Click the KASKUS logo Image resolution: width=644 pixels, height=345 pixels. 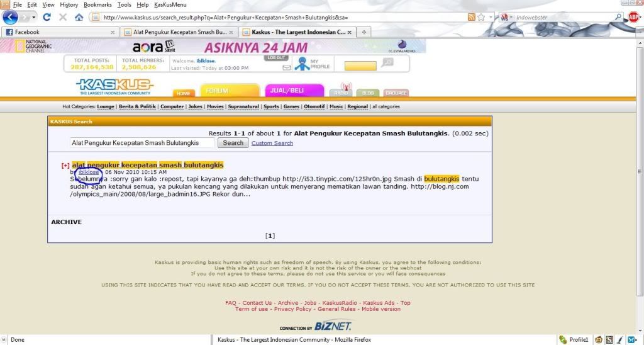[114, 87]
